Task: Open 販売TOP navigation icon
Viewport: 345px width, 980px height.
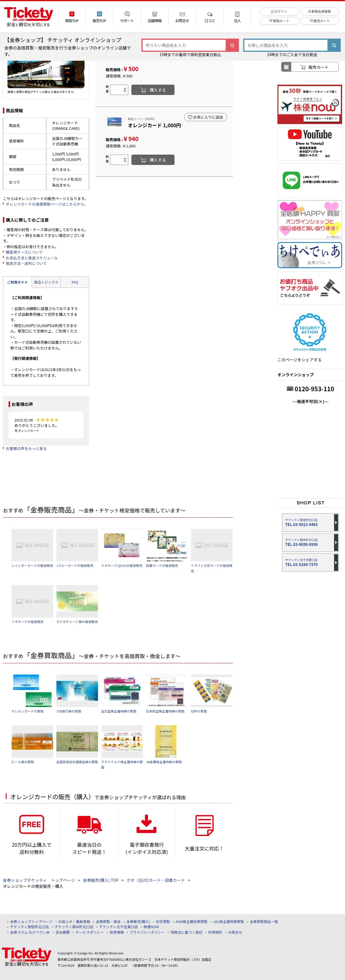Action: tap(99, 17)
